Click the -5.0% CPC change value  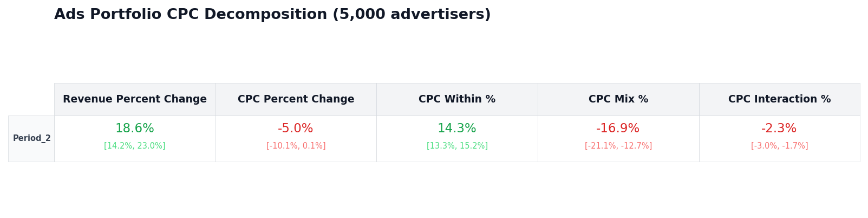coord(296,129)
